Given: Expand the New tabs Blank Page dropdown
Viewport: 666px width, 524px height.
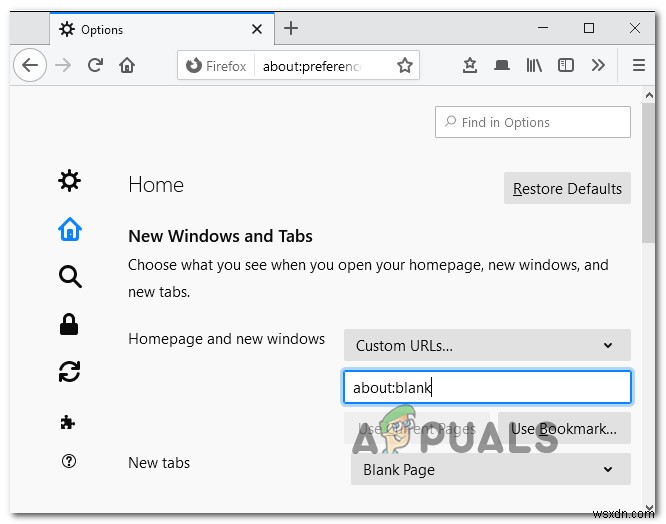Looking at the screenshot, I should pos(491,470).
